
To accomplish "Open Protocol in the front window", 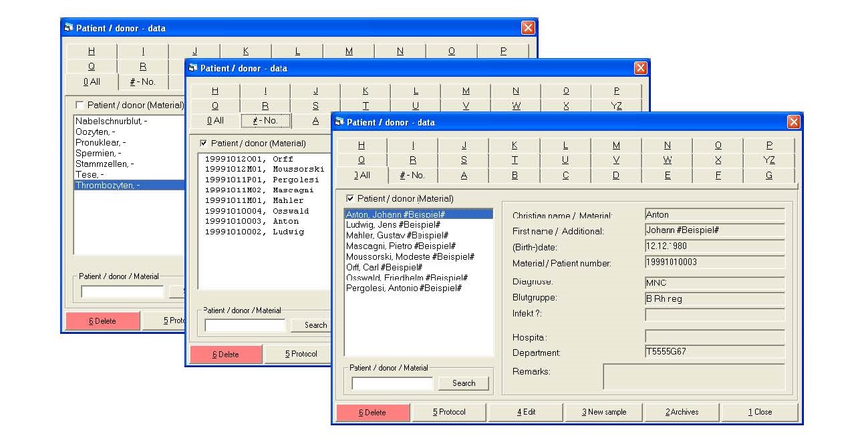I will (448, 412).
